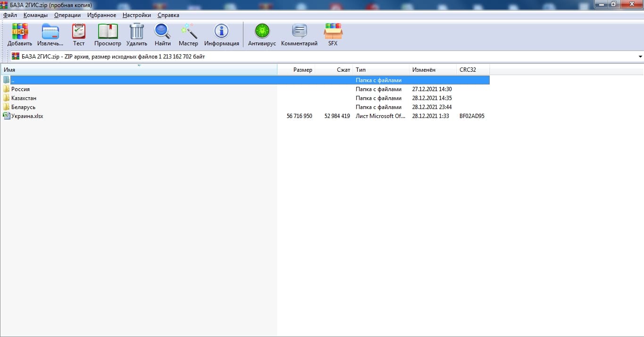Image resolution: width=644 pixels, height=337 pixels.
Task: Select the Украина.xlsx file name
Action: point(27,116)
